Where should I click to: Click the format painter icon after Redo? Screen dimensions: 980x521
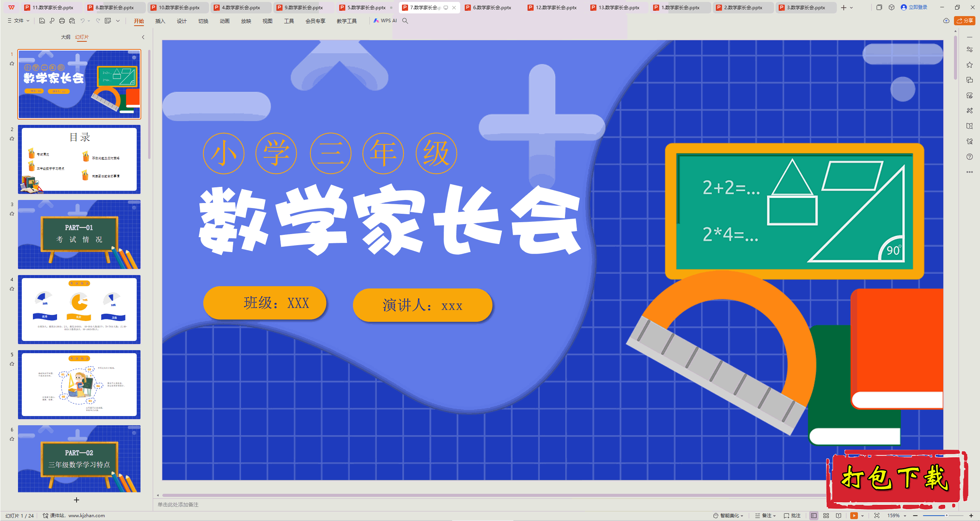[x=108, y=21]
